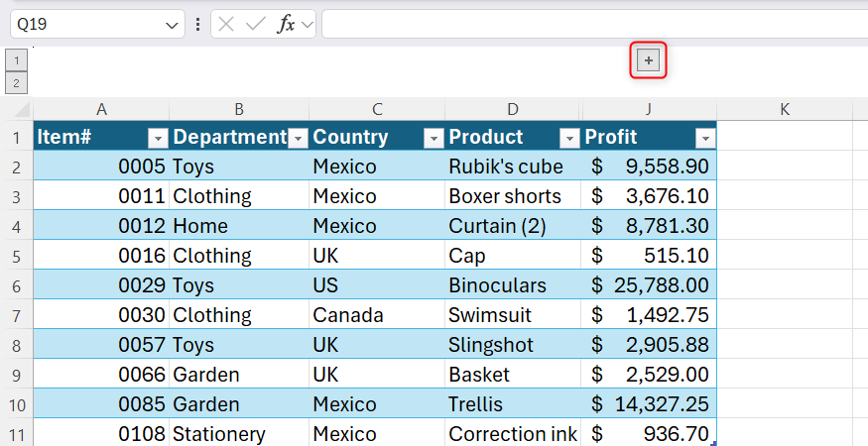
Task: Select column C header
Action: point(377,109)
